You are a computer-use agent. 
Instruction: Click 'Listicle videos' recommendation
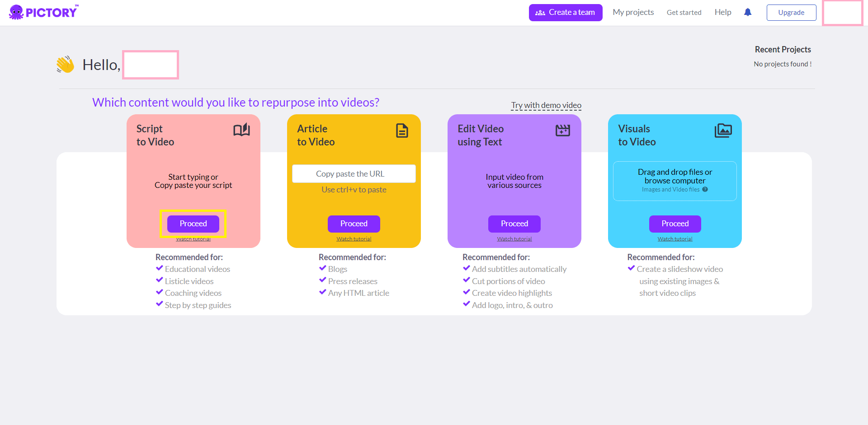[189, 281]
